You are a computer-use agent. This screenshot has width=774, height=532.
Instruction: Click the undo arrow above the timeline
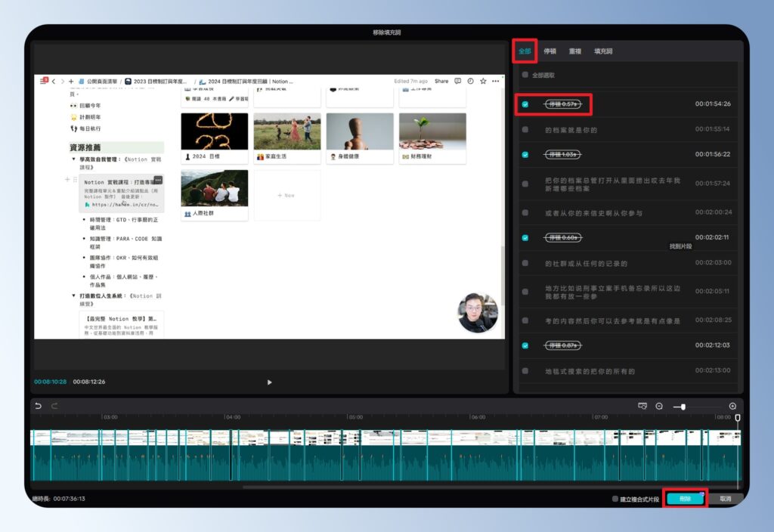tap(38, 406)
